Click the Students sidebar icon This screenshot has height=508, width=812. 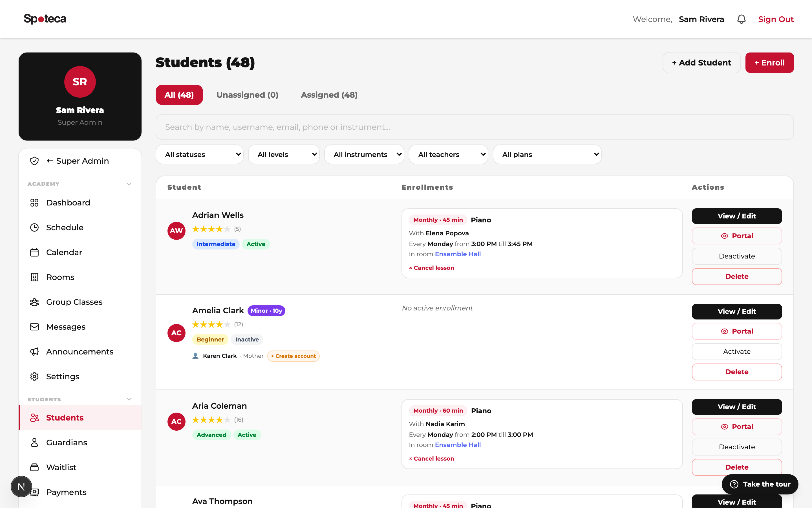[34, 418]
